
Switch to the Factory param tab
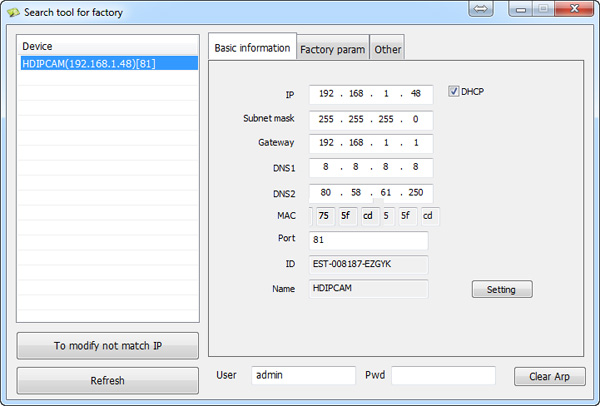(x=332, y=49)
